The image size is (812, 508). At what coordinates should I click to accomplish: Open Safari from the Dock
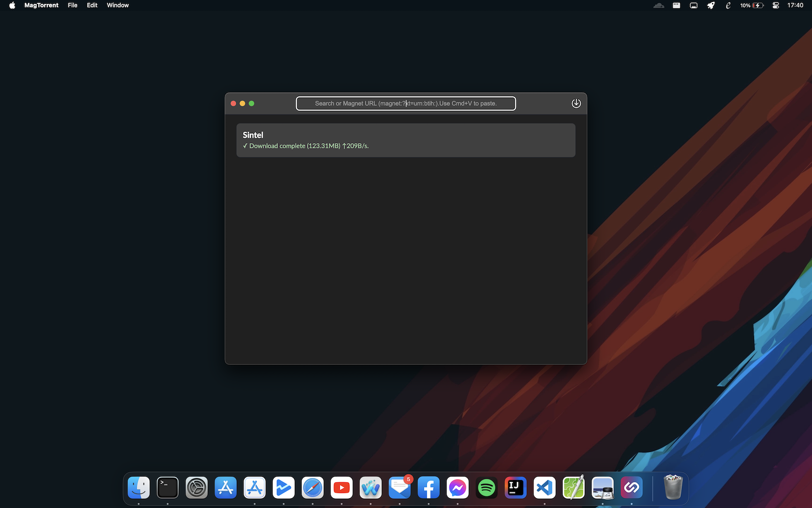(x=313, y=488)
